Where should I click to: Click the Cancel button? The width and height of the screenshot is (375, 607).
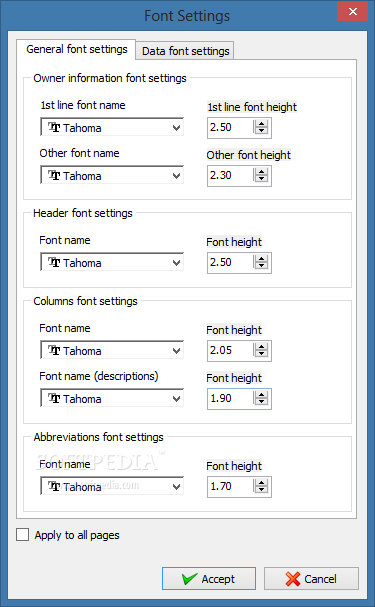tap(311, 579)
